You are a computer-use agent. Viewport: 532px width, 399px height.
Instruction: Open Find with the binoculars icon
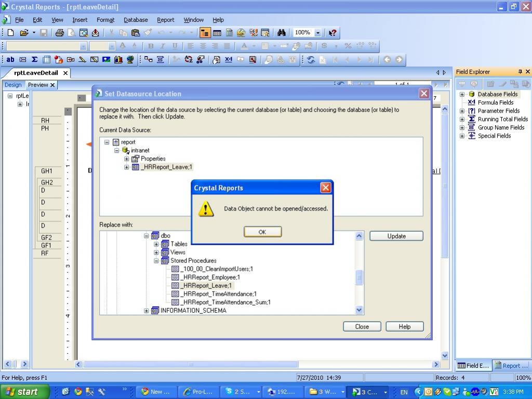tap(281, 33)
